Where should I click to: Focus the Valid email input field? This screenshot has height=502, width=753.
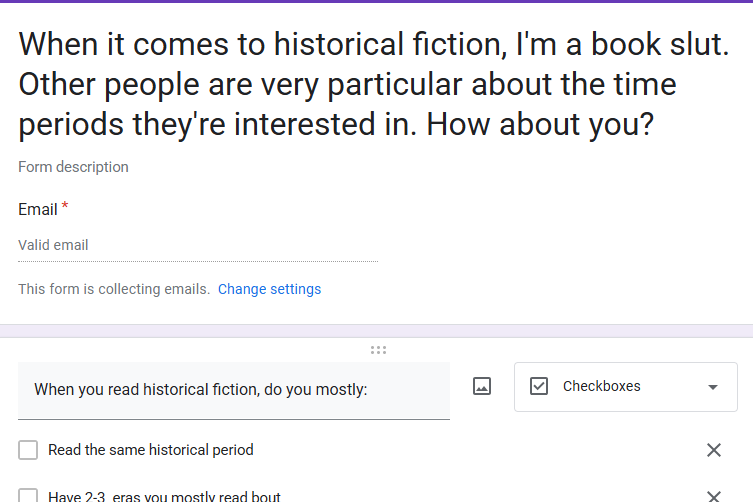click(198, 245)
